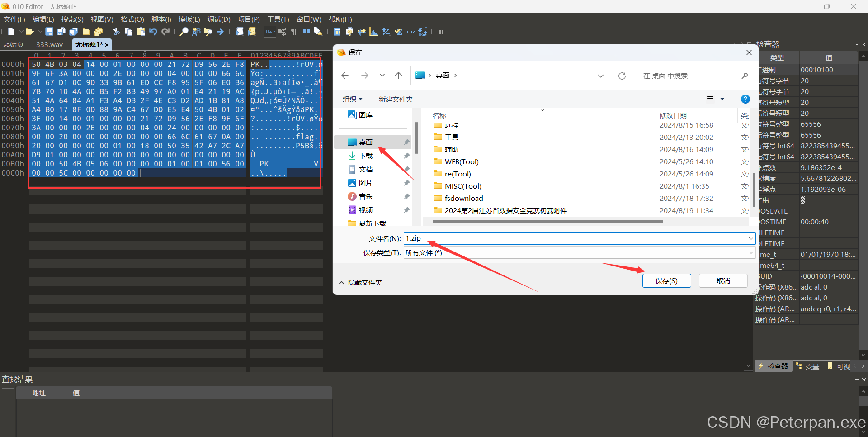
Task: Open the calculator tool icon
Action: [337, 32]
